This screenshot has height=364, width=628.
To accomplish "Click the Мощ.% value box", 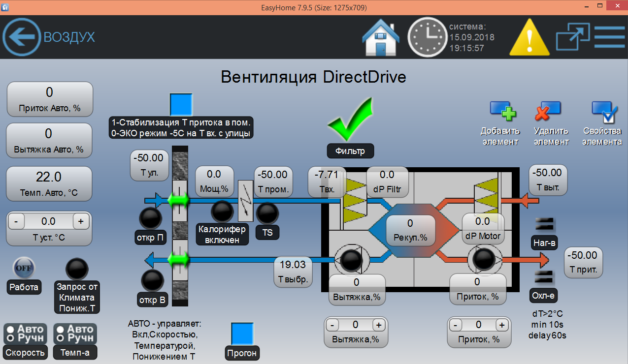I will point(214,182).
